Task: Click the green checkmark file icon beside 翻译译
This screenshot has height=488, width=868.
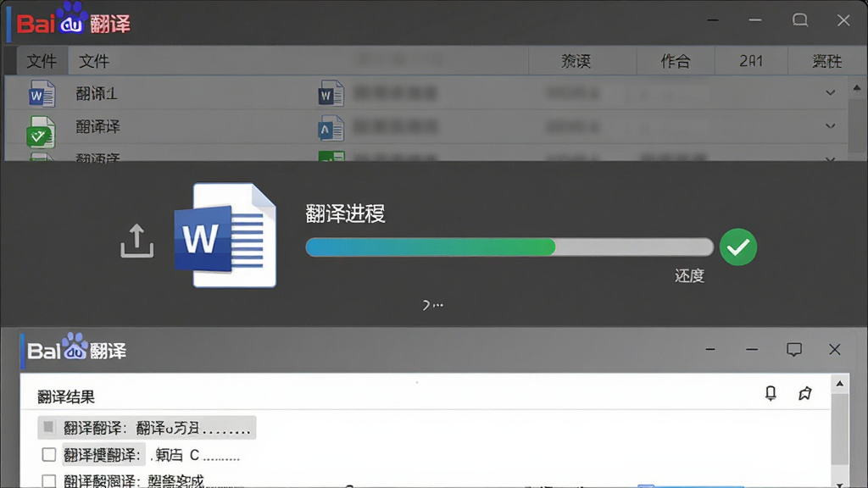Action: (x=41, y=131)
